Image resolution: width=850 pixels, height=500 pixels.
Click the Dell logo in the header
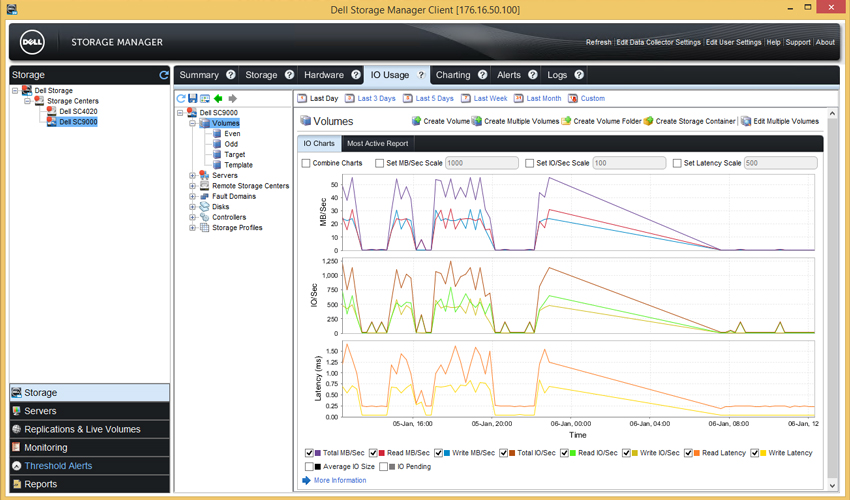point(32,42)
